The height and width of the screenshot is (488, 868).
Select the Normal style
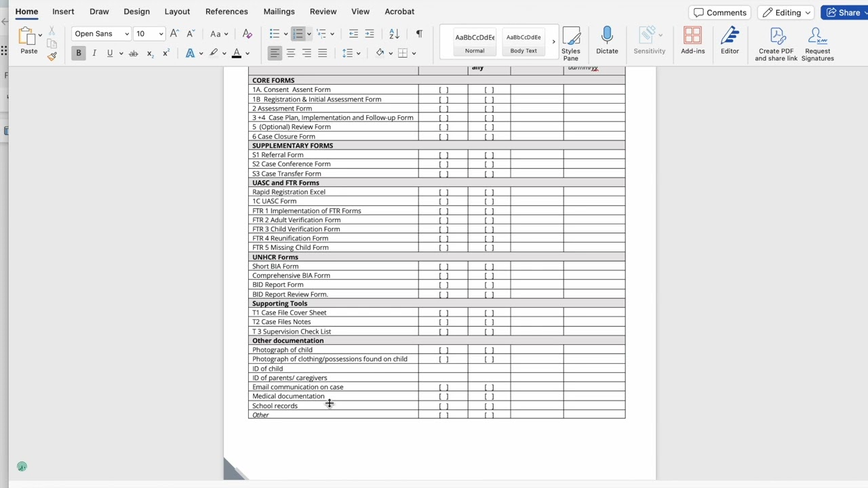coord(475,43)
